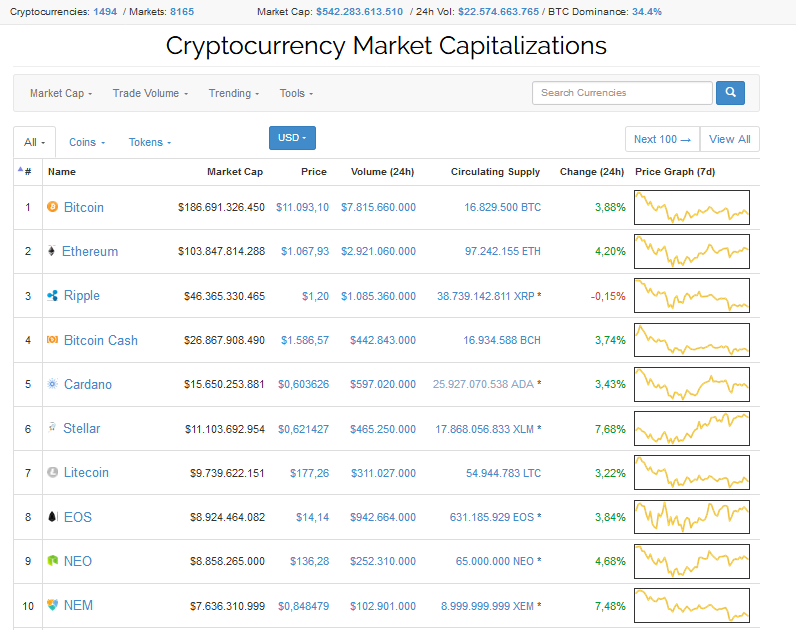Click the NEO logo icon
The width and height of the screenshot is (796, 630).
52,560
